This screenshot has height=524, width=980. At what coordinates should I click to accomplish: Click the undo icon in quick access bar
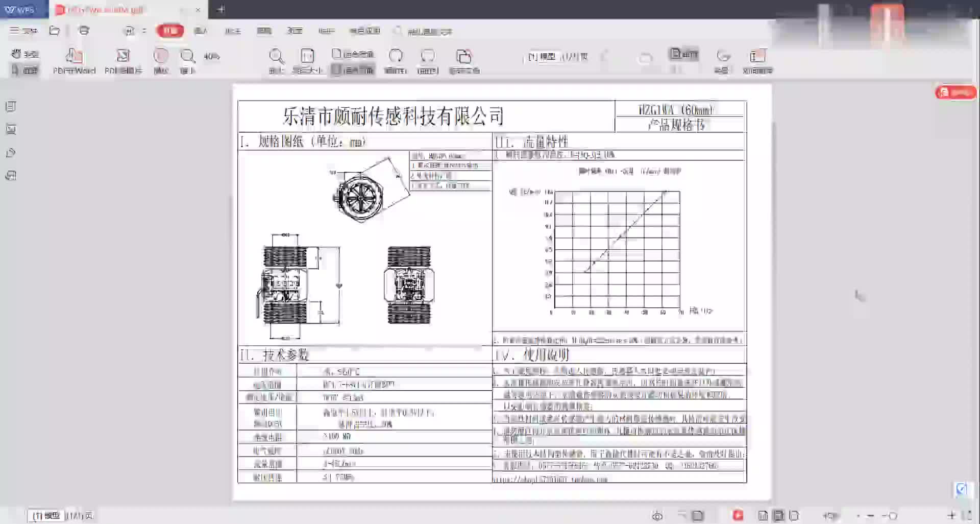click(x=129, y=31)
